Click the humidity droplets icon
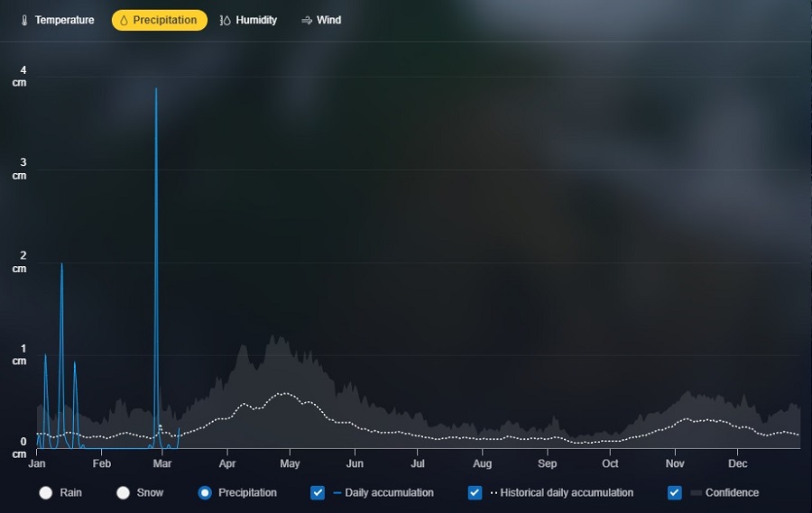This screenshot has height=513, width=812. click(226, 20)
